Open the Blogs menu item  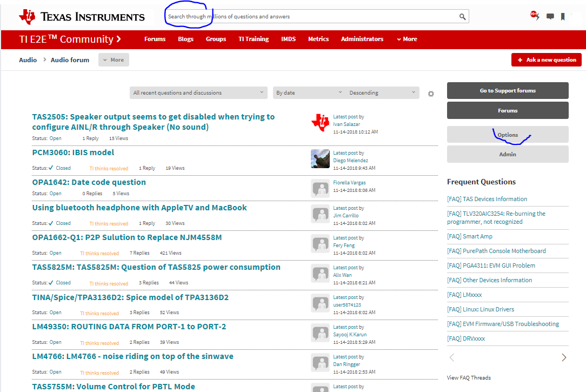pyautogui.click(x=186, y=39)
